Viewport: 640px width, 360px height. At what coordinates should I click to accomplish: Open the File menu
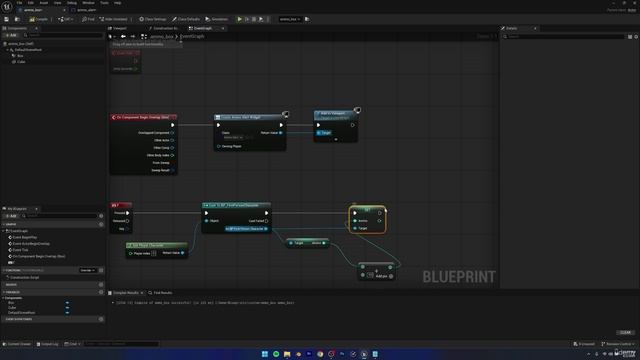[x=19, y=3]
